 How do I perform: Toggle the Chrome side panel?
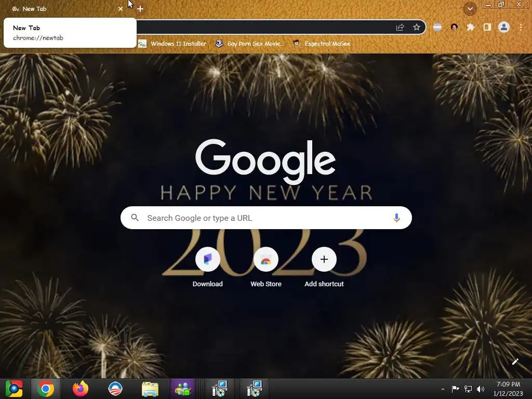(x=487, y=27)
